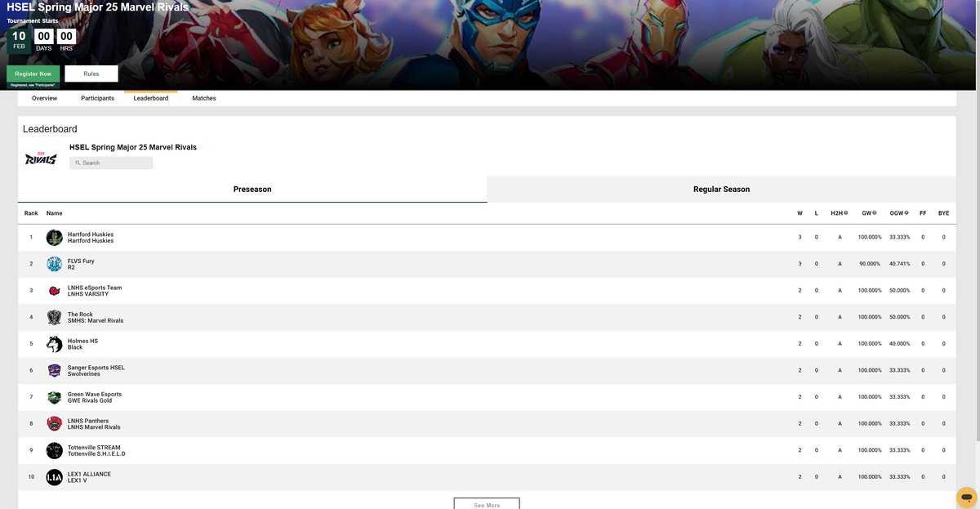This screenshot has width=980, height=509.
Task: Click the W wins column header
Action: coord(800,213)
